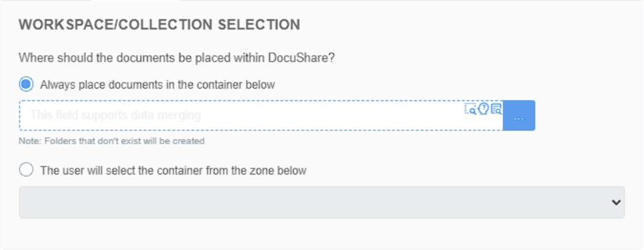The width and height of the screenshot is (644, 250).
Task: Choose 'The user will select the container' option
Action: (26, 170)
